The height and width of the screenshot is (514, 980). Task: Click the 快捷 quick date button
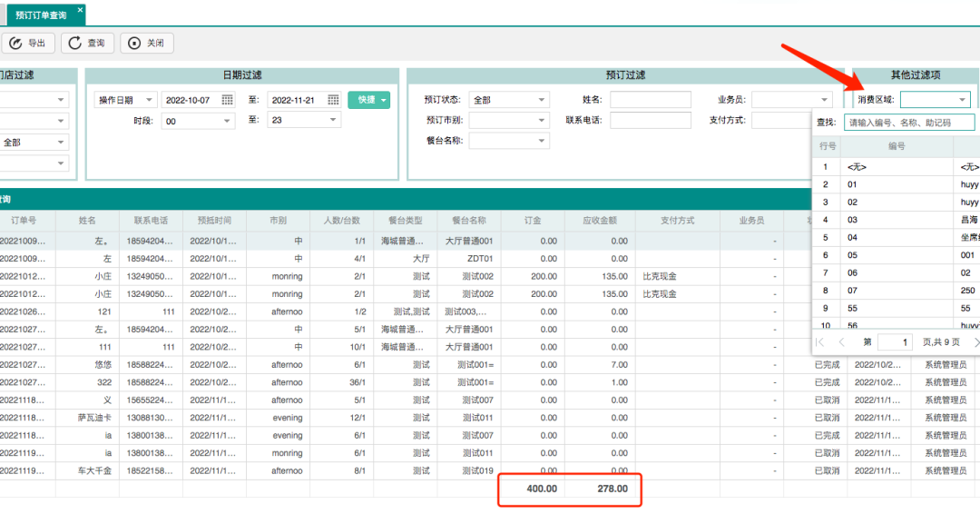[368, 100]
